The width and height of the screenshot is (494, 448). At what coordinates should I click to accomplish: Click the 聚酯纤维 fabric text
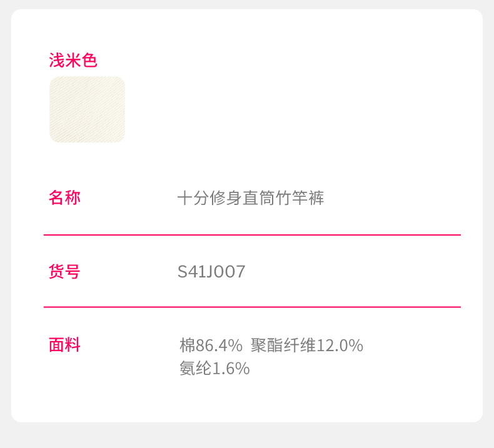(x=283, y=346)
